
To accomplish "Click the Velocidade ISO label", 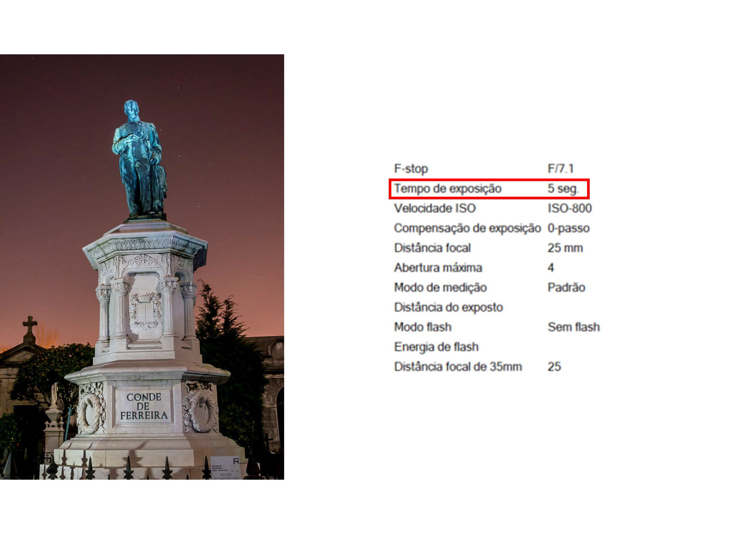I will coord(435,208).
